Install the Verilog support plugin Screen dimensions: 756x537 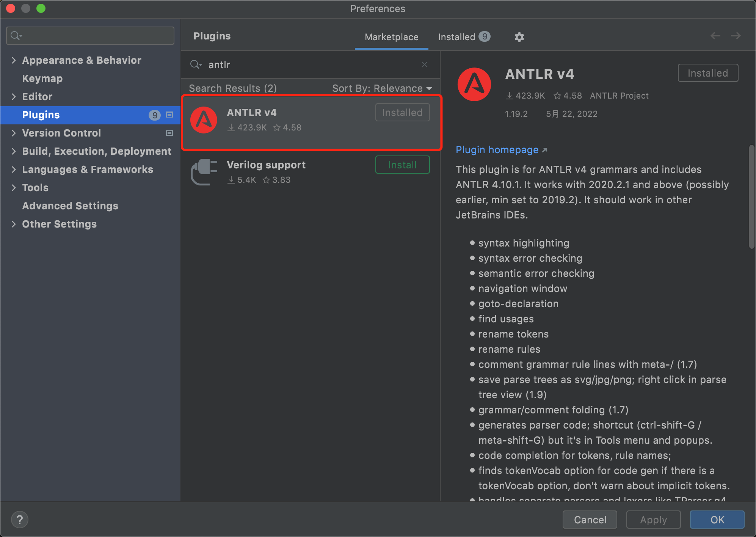(402, 165)
